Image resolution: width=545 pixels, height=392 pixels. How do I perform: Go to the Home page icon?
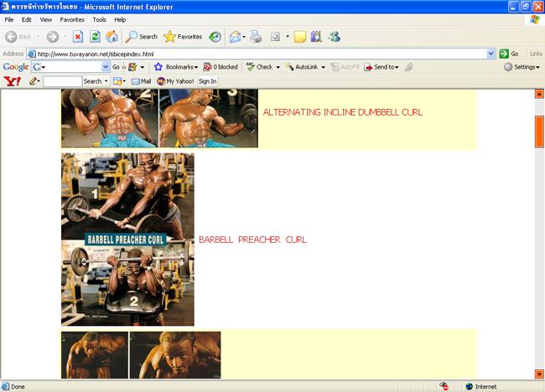click(112, 37)
